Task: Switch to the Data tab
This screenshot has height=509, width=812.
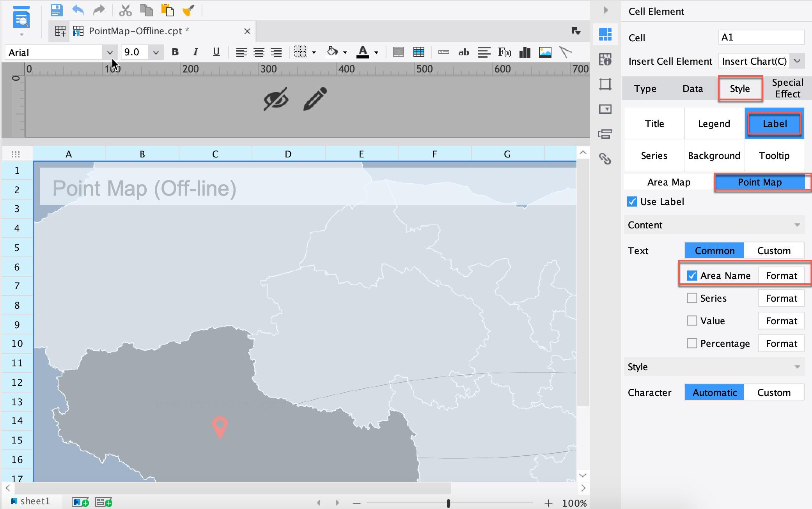Action: pos(693,88)
